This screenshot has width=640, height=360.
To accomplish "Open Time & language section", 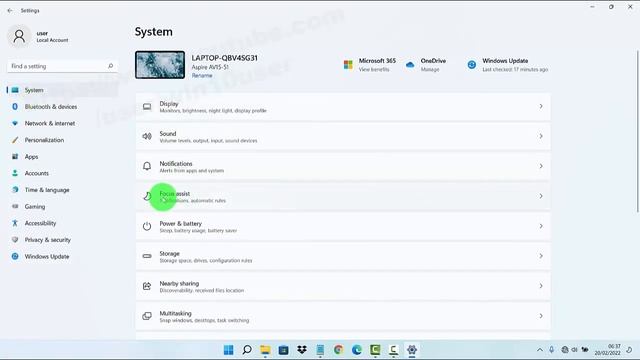I will point(62,190).
